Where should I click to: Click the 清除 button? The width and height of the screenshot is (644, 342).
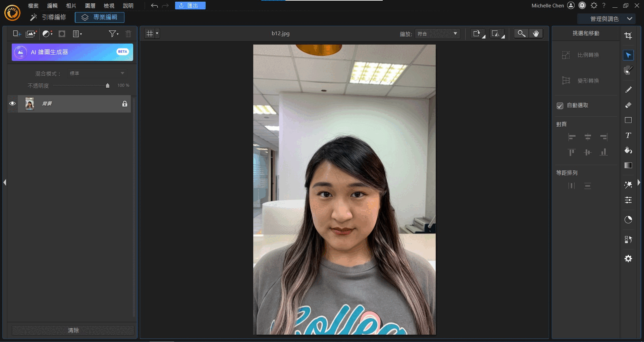[73, 331]
